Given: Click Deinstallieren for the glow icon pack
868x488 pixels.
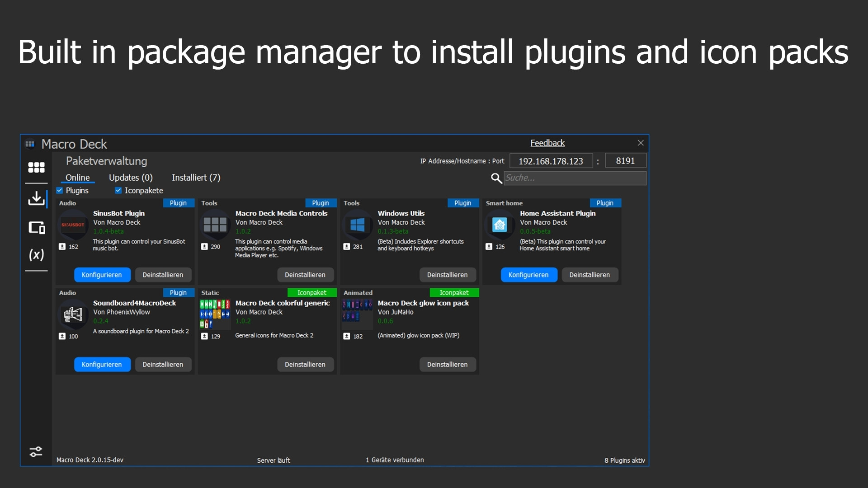Looking at the screenshot, I should tap(447, 364).
